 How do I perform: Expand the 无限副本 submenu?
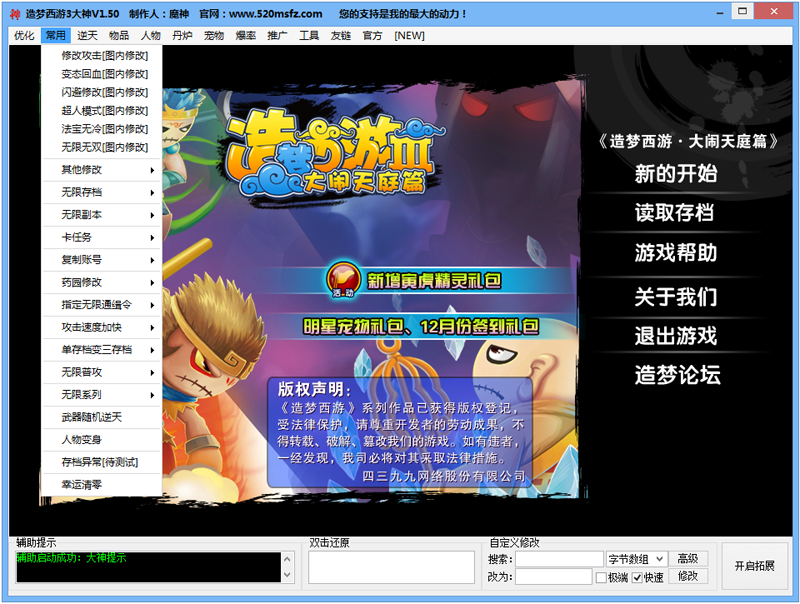pyautogui.click(x=102, y=214)
